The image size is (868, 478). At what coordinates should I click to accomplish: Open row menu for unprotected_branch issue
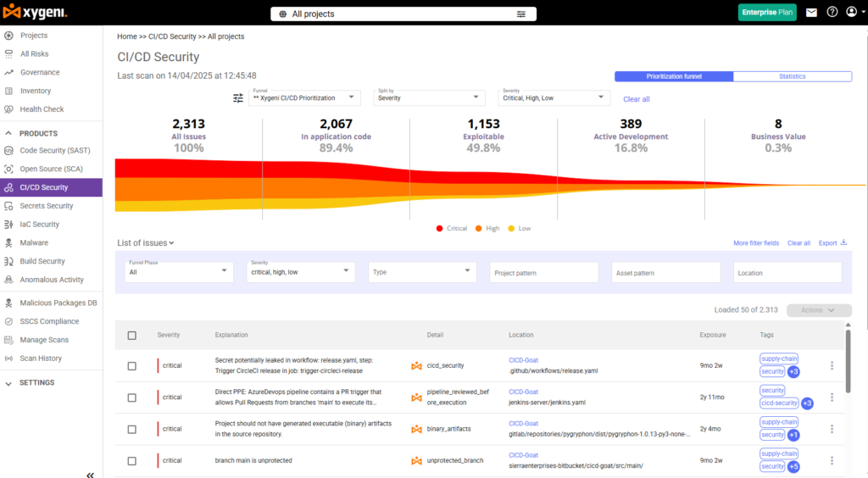coord(832,460)
